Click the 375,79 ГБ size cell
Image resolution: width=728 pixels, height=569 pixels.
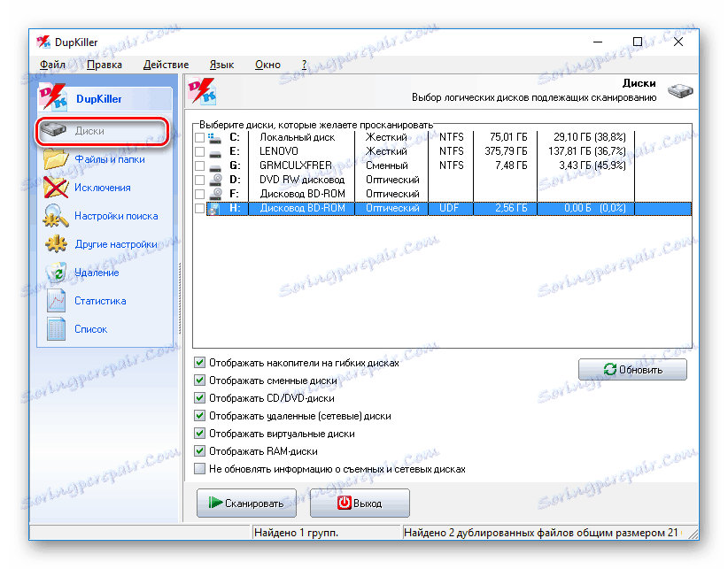(505, 151)
